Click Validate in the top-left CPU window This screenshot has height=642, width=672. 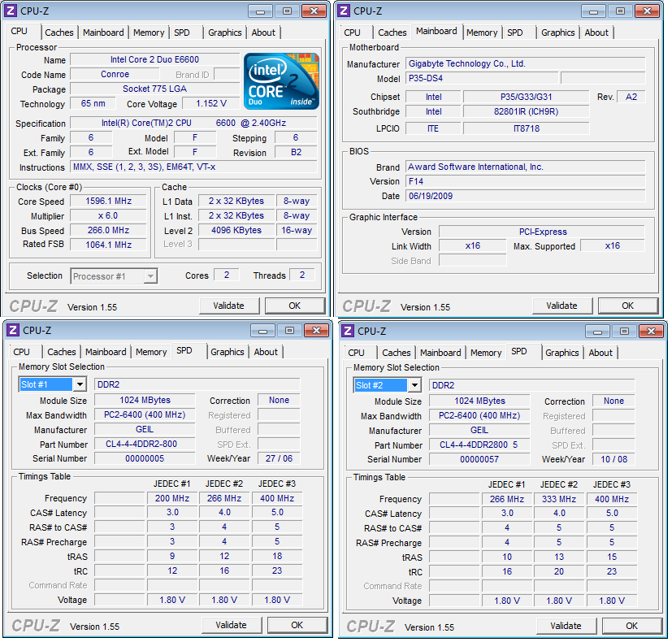coord(229,306)
